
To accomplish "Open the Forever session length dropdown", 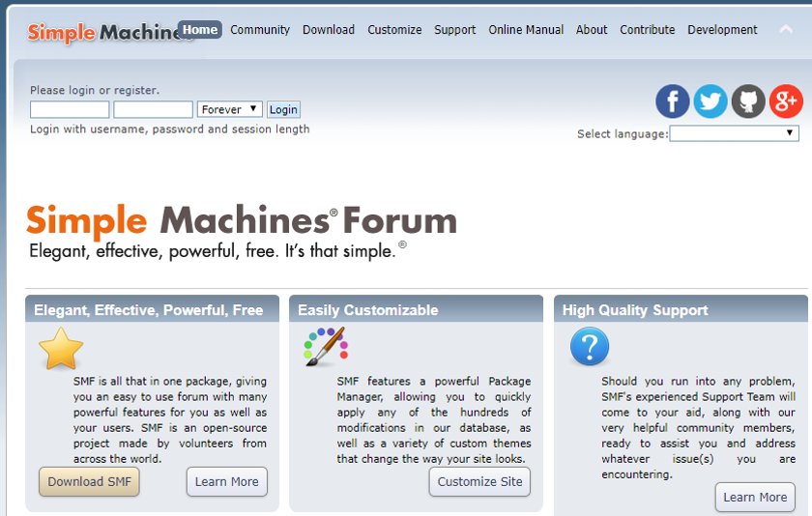I will [229, 109].
